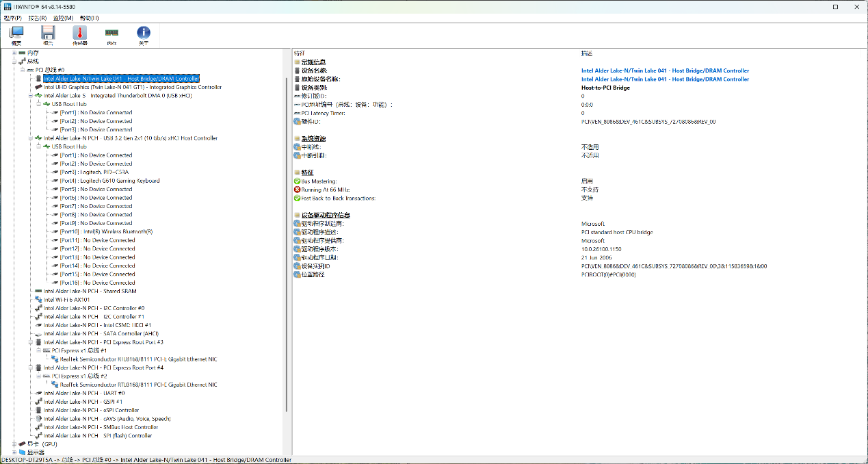Select the Host Bridge/DRAM Controller tree item
Image resolution: width=868 pixels, height=464 pixels.
(x=122, y=79)
